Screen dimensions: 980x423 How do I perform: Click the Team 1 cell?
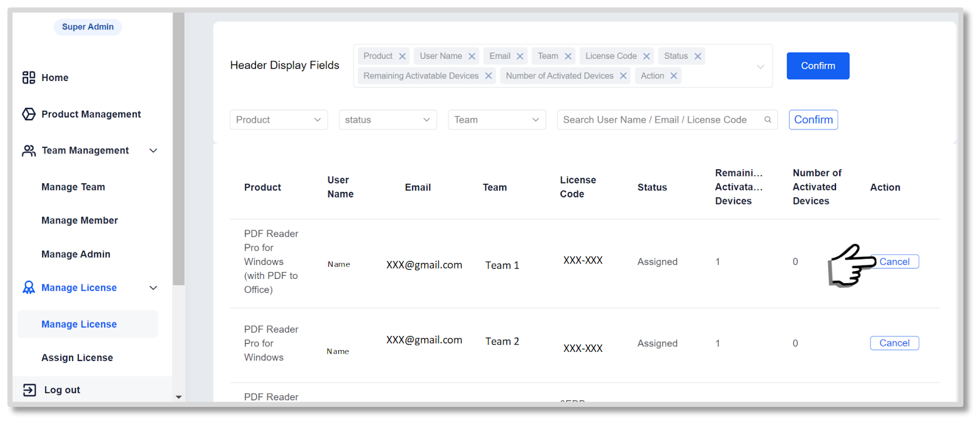coord(502,265)
